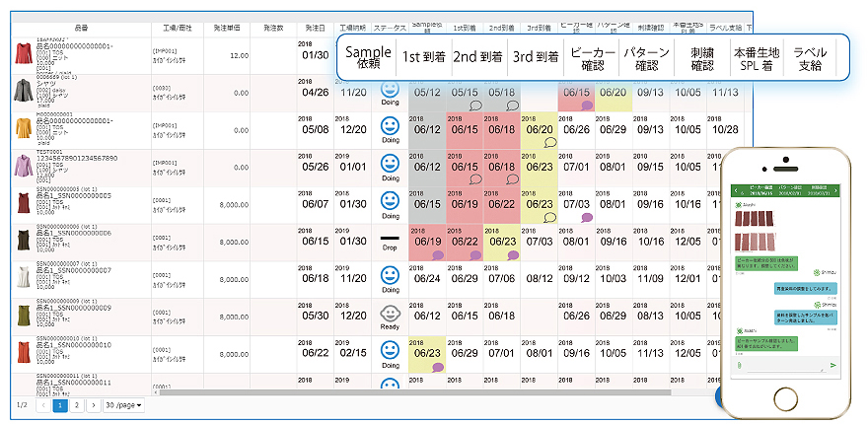The image size is (868, 424).
Task: Click the message input field in phone chat
Action: point(785,365)
